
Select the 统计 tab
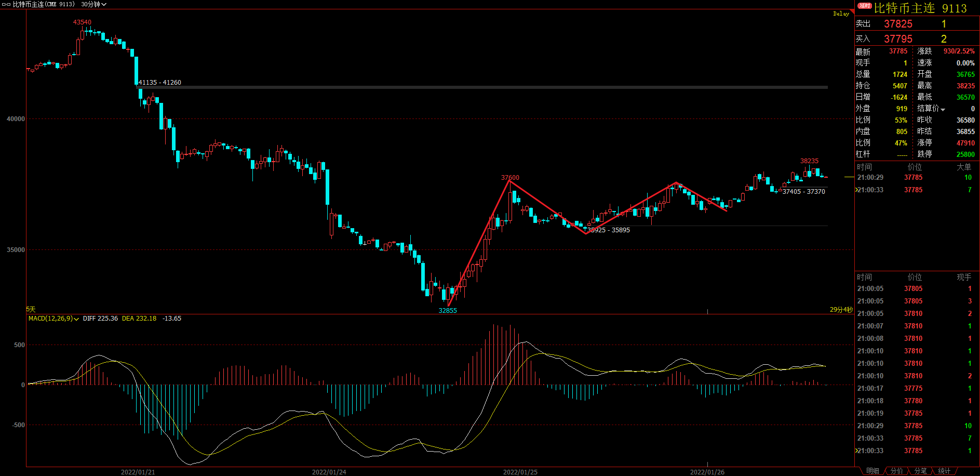pyautogui.click(x=944, y=471)
